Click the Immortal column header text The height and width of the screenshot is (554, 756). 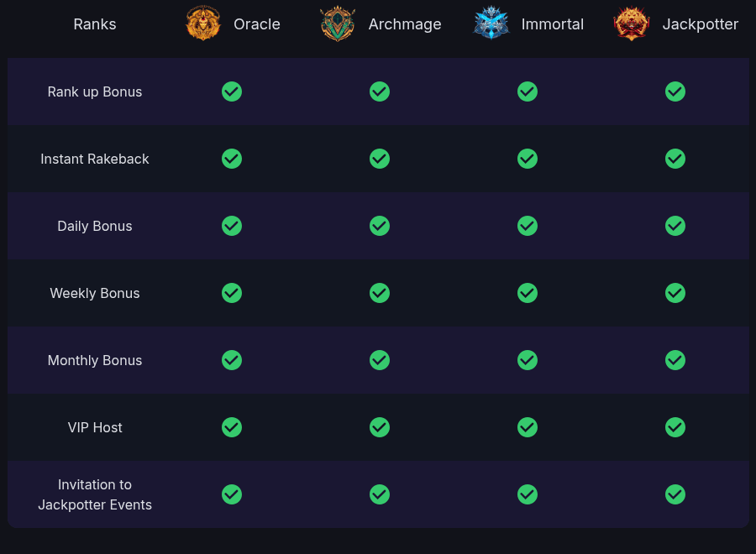(x=553, y=24)
